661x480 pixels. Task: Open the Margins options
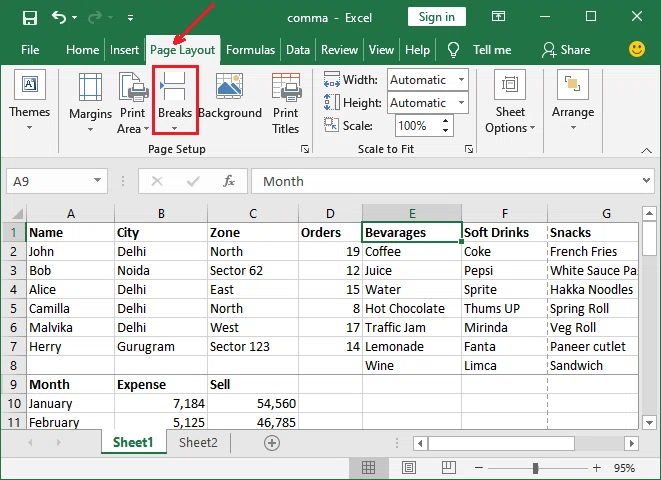click(x=90, y=102)
